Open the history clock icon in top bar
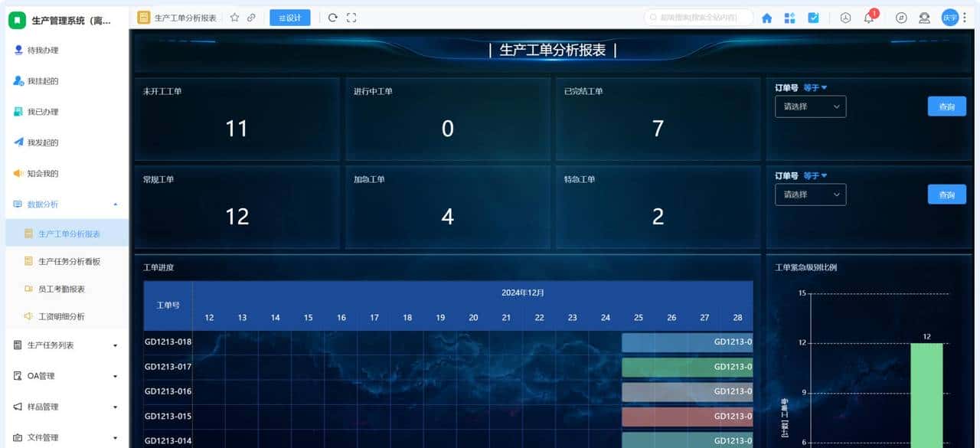The height and width of the screenshot is (448, 980). pos(844,17)
